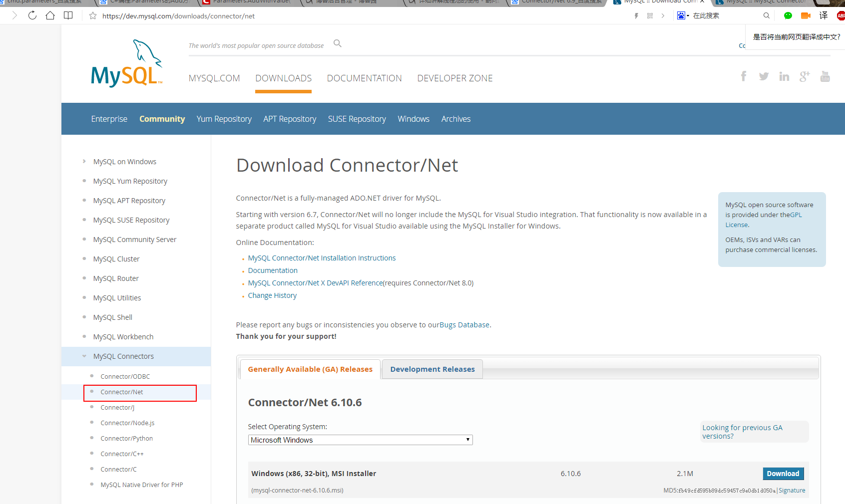Open Connector/C++ in the sidebar
The width and height of the screenshot is (845, 504).
click(122, 454)
